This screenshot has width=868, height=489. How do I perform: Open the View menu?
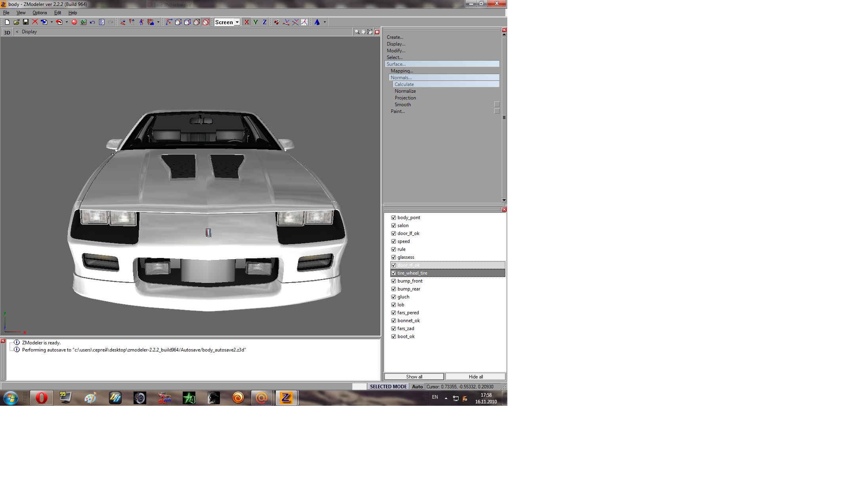pyautogui.click(x=21, y=13)
